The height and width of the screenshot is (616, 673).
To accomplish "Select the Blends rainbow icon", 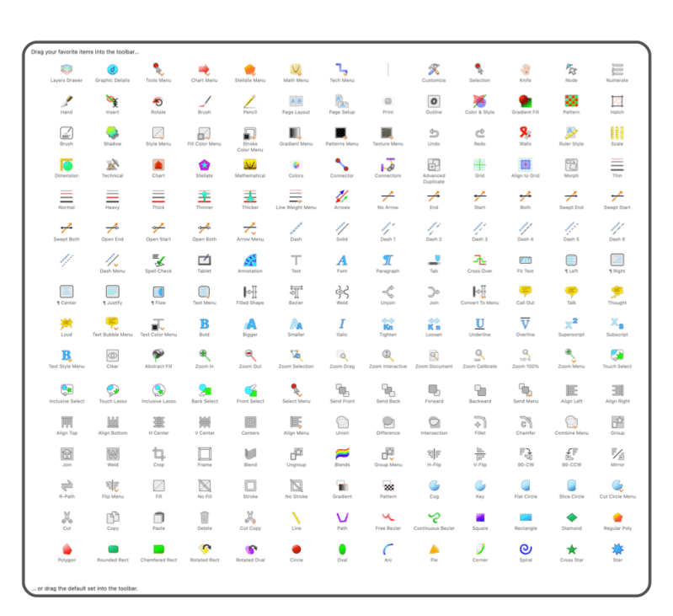I will click(x=342, y=453).
